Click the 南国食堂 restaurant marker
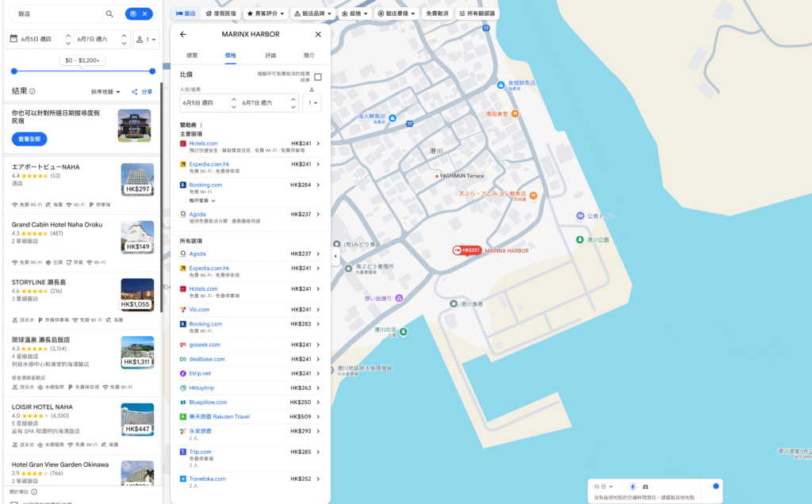812x504 pixels. point(515,114)
